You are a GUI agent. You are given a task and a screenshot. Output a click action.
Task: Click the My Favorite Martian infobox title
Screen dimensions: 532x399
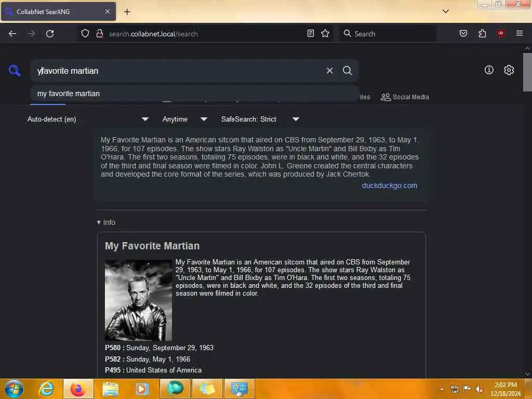click(x=152, y=246)
